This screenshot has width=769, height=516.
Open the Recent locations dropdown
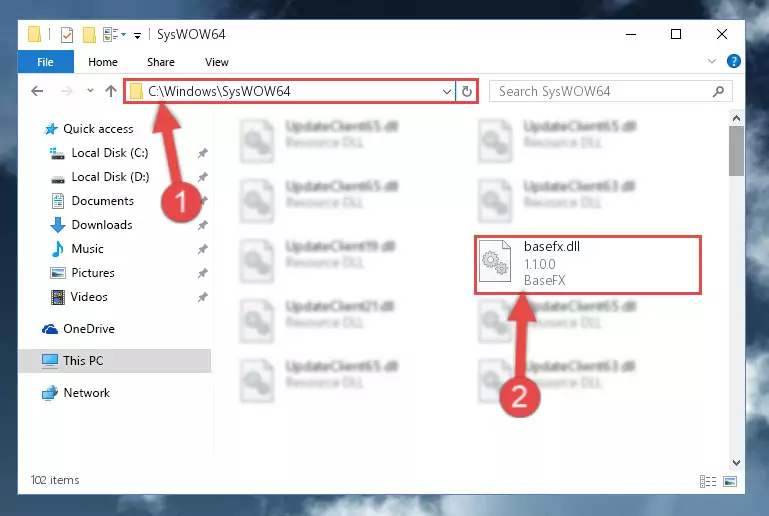click(90, 91)
